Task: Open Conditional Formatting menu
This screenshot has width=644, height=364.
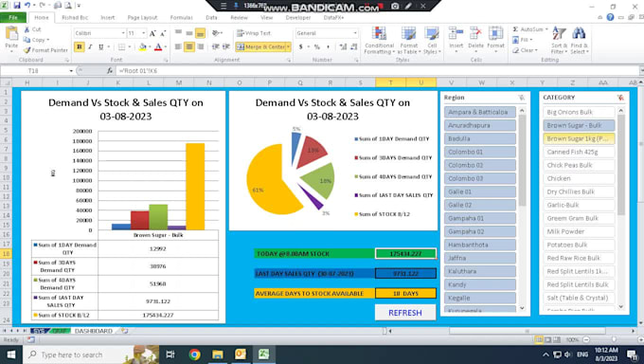Action: tap(379, 41)
